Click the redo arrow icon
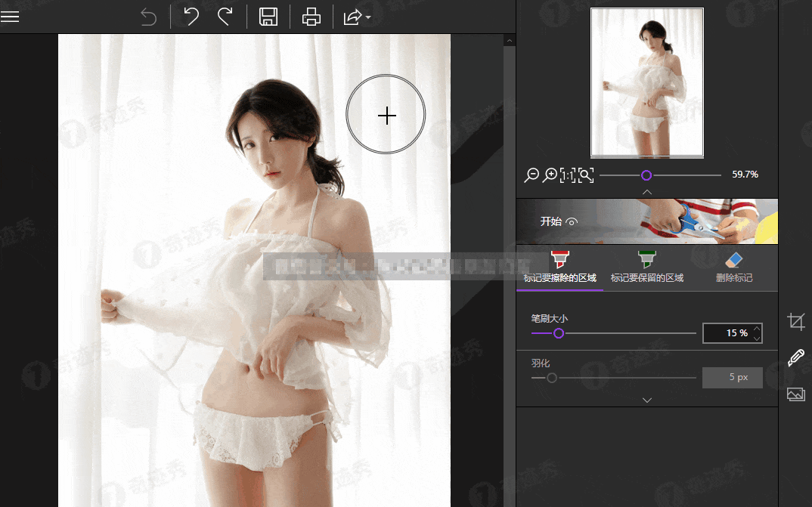 pyautogui.click(x=225, y=17)
